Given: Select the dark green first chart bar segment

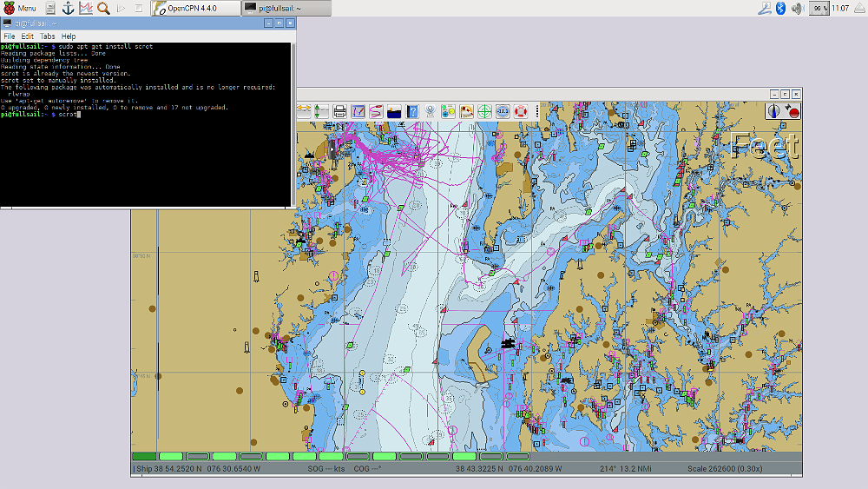Looking at the screenshot, I should pyautogui.click(x=144, y=456).
